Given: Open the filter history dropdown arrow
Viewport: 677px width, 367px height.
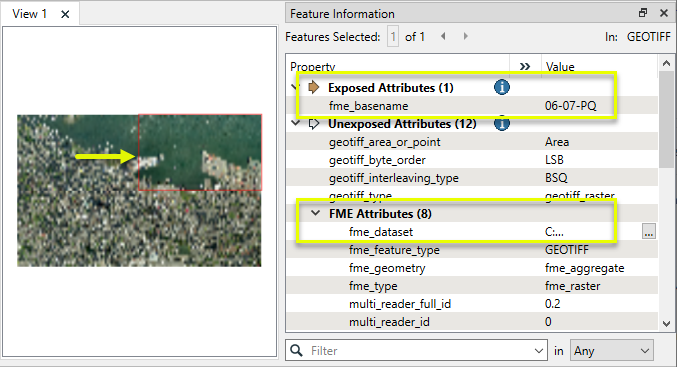Looking at the screenshot, I should tap(538, 351).
